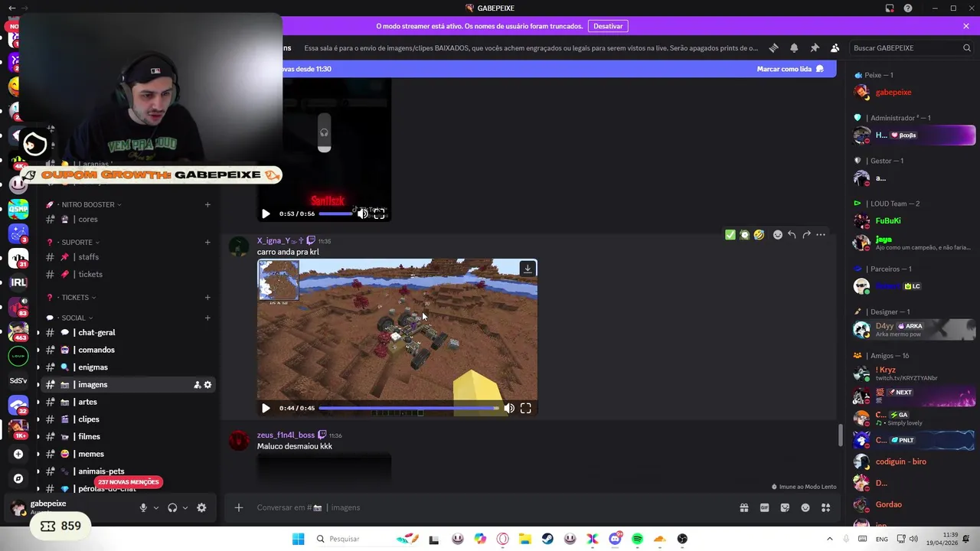
Task: Forward the X_igna_Y message
Action: click(x=806, y=235)
